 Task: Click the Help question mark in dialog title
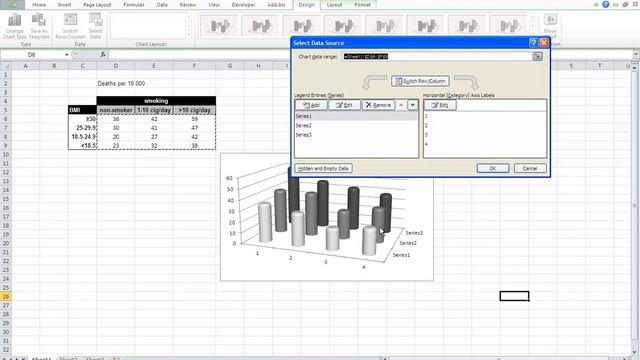coord(533,43)
